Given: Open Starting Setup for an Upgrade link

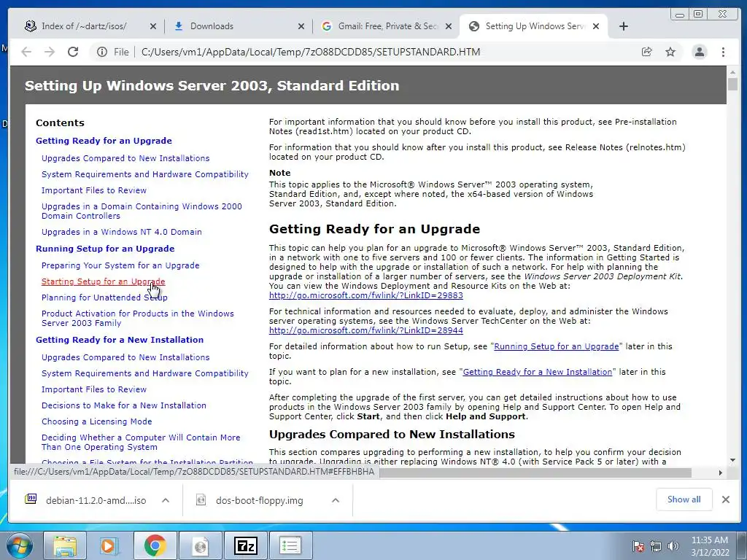Looking at the screenshot, I should coord(104,281).
